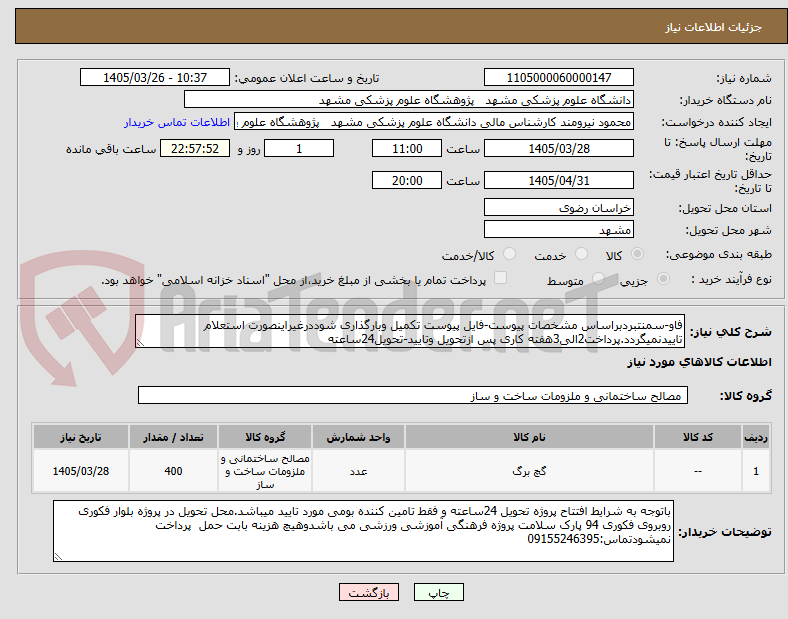Click the جزئیات اطلاعات نیاز page header
The width and height of the screenshot is (788, 619).
click(x=714, y=27)
